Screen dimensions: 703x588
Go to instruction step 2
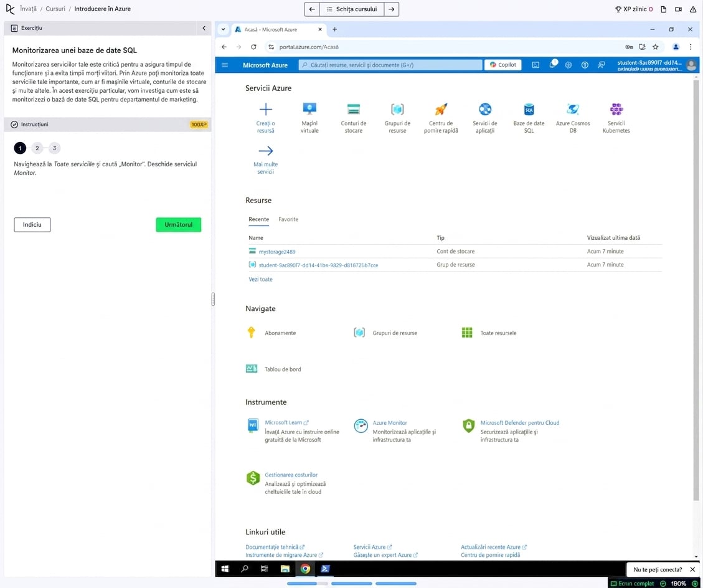37,148
